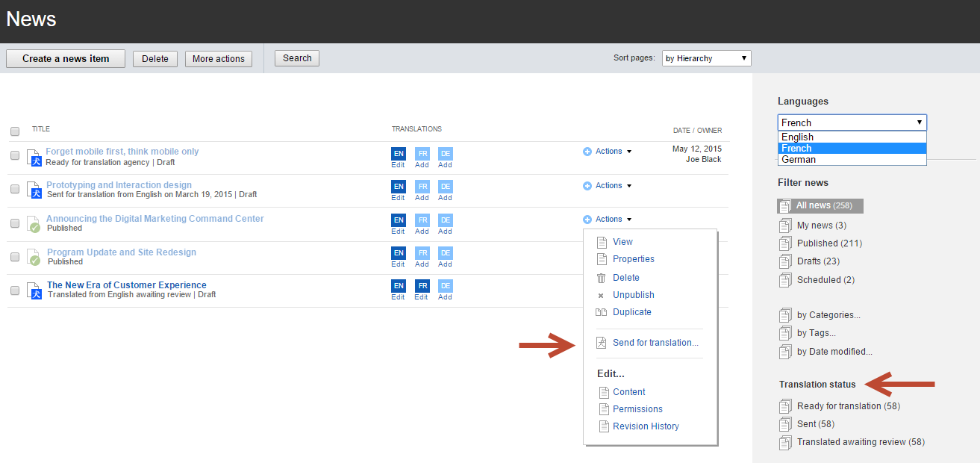
Task: Click the page icon beside Drafts filter
Action: pos(785,261)
